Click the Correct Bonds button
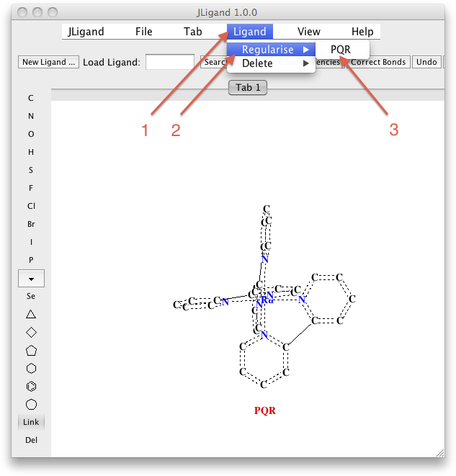456x476 pixels. [377, 62]
